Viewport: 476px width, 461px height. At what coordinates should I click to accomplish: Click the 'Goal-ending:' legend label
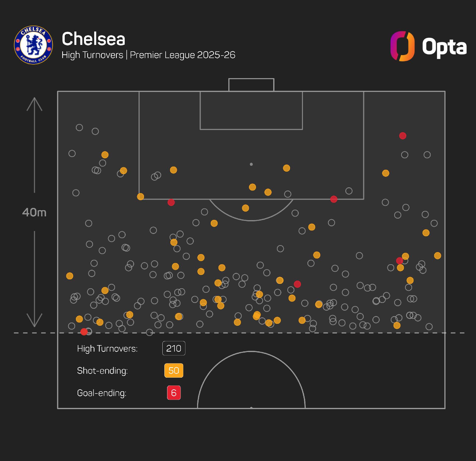tap(102, 393)
